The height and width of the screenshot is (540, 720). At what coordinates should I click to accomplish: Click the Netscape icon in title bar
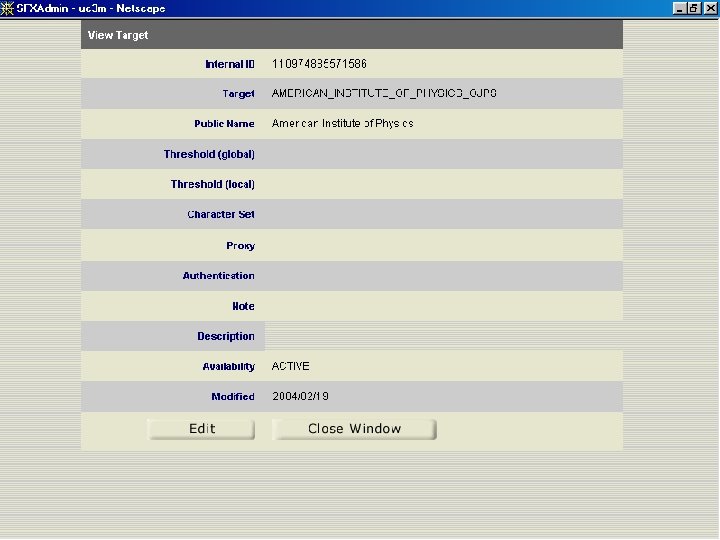(x=7, y=8)
